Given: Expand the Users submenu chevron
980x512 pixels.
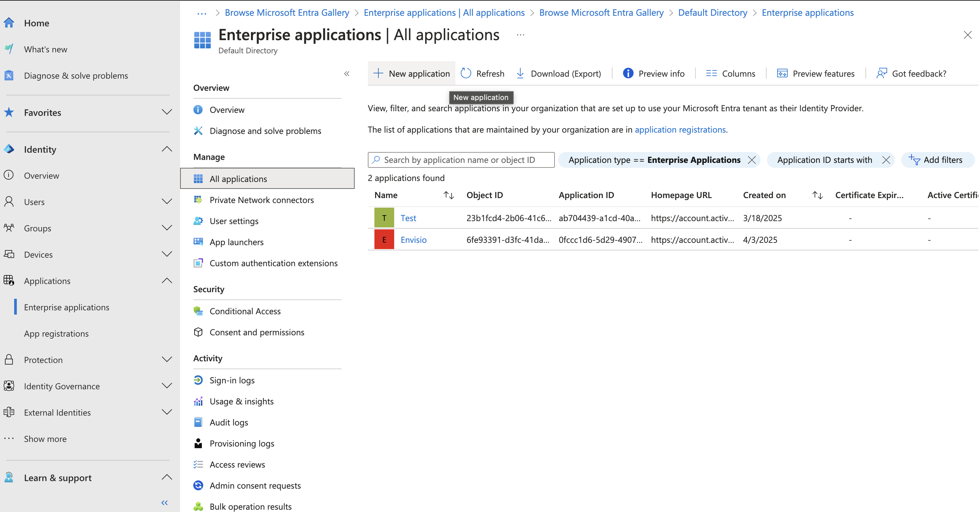Looking at the screenshot, I should [167, 201].
